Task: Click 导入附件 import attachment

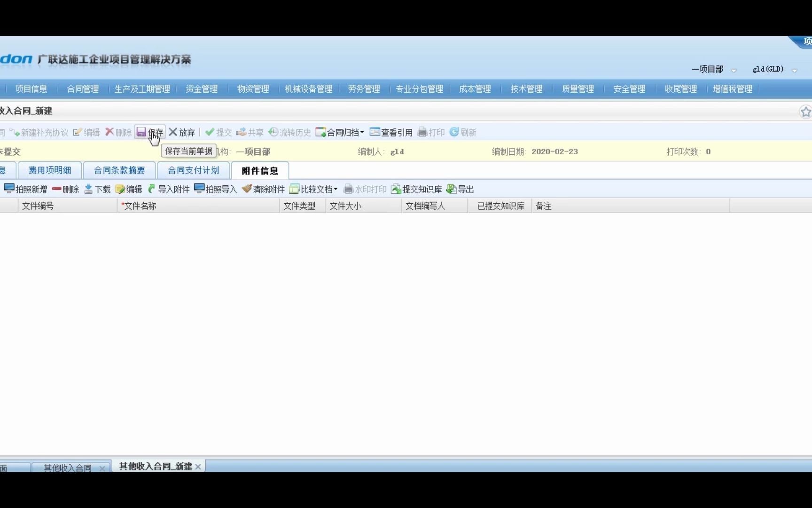Action: point(168,189)
